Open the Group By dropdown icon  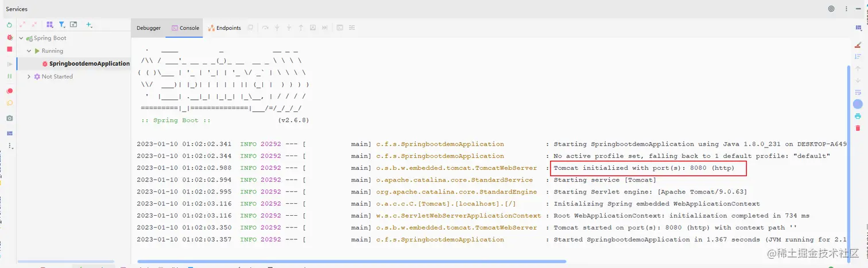click(49, 25)
